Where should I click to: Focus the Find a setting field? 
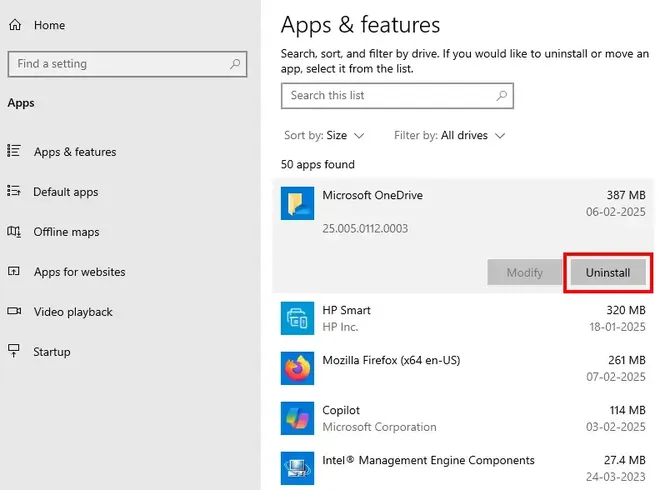click(127, 64)
